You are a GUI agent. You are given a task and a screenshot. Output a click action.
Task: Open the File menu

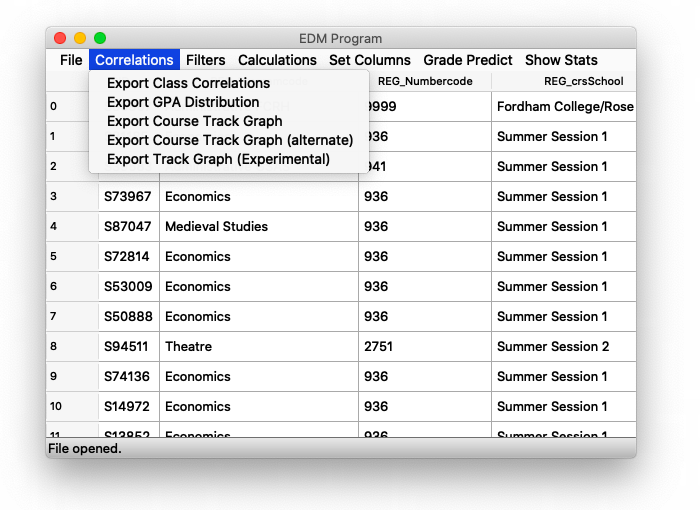coord(71,60)
